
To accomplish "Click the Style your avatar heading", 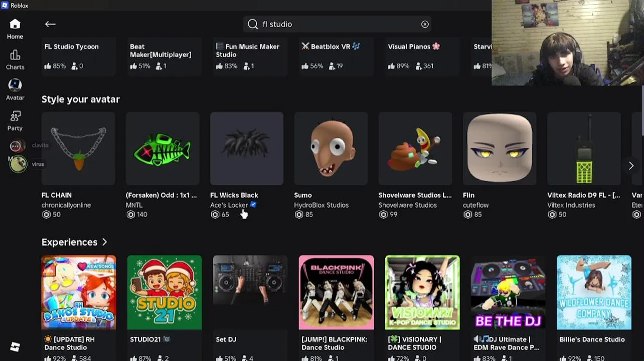I will [x=81, y=99].
